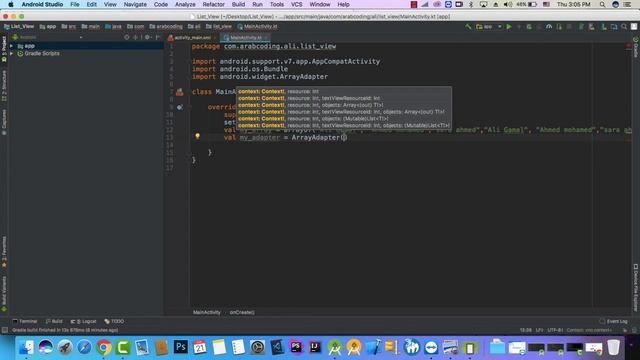The height and width of the screenshot is (360, 640).
Task: Click Spotlight search in macOS menu bar
Action: [x=602, y=4]
